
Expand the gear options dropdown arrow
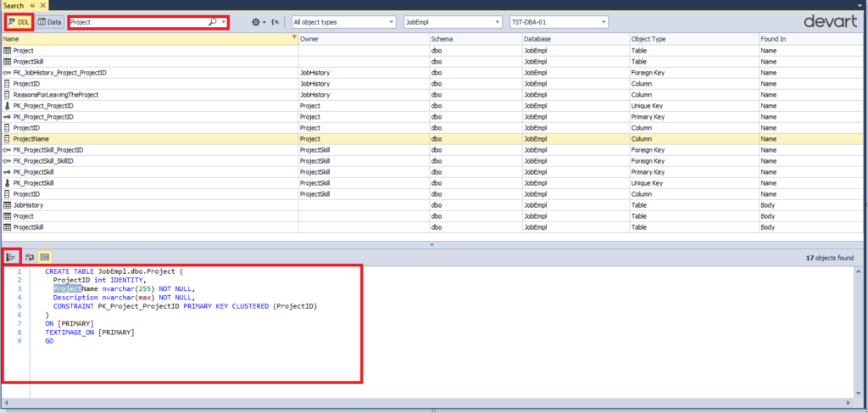(x=264, y=22)
